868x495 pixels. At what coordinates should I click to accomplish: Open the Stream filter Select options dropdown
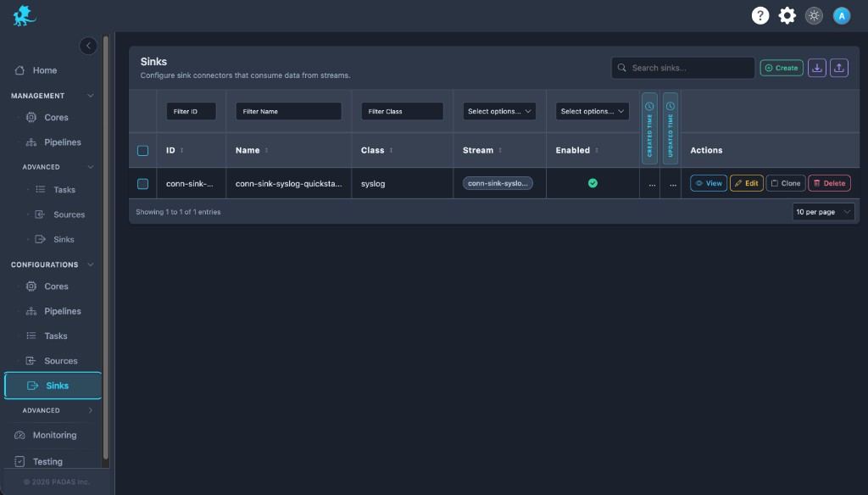tap(498, 111)
